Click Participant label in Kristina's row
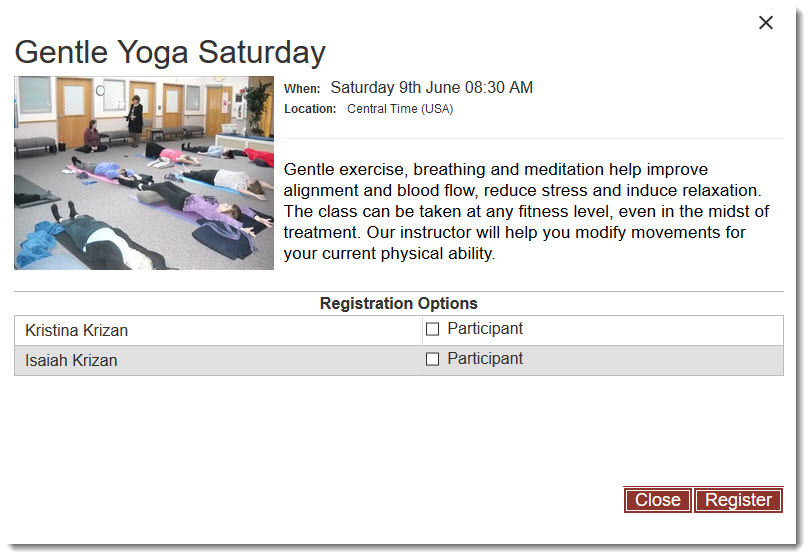Screen dimensions: 811x559 (x=485, y=329)
